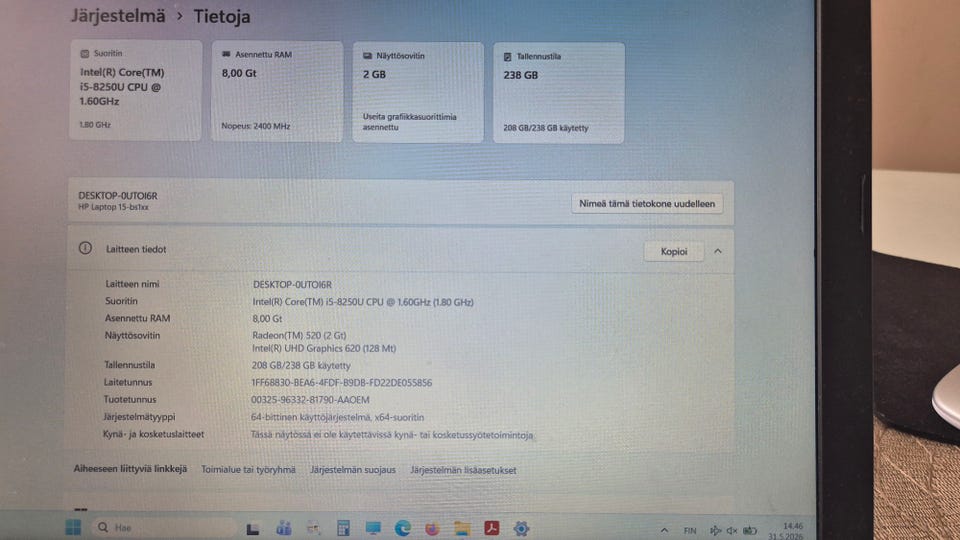Open the Calculator app in the taskbar
This screenshot has height=540, width=960.
pos(343,528)
